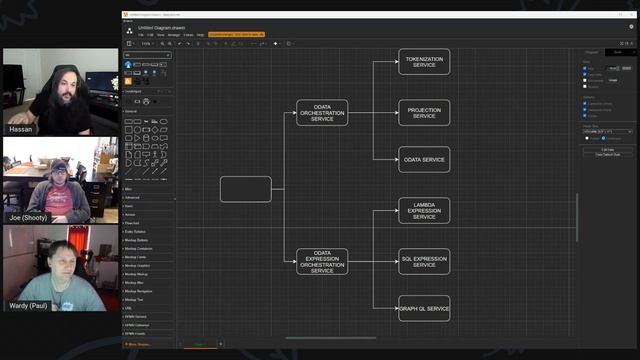
Task: Open the File menu
Action: click(x=140, y=35)
